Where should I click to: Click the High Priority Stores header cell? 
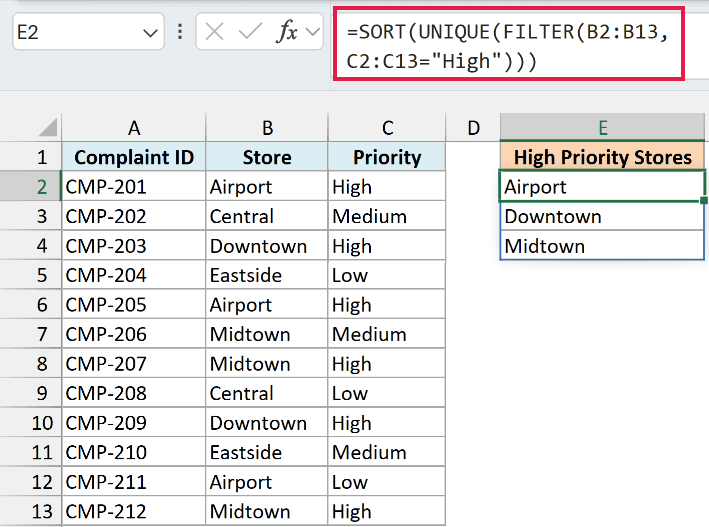click(x=602, y=157)
